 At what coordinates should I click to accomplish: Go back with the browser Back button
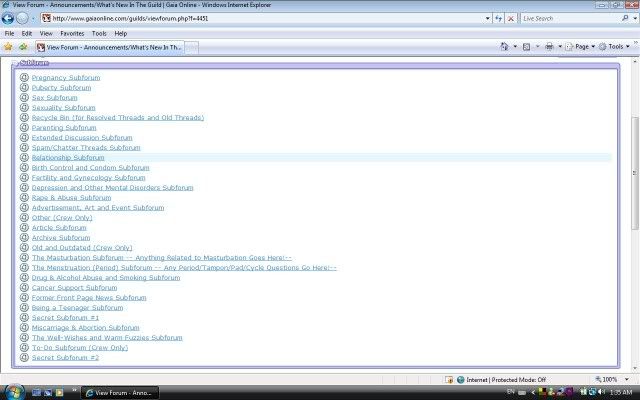[x=8, y=18]
